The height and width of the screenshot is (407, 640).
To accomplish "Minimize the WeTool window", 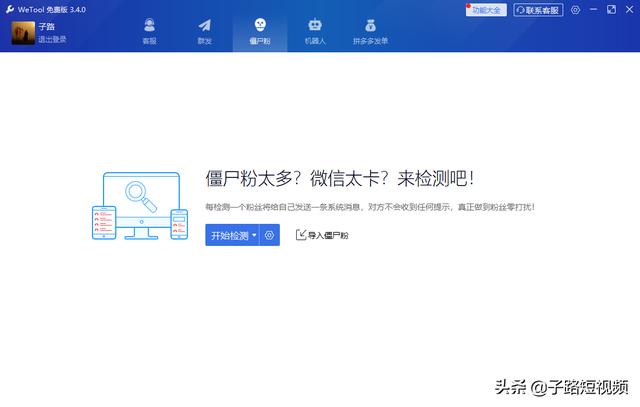I will 594,10.
